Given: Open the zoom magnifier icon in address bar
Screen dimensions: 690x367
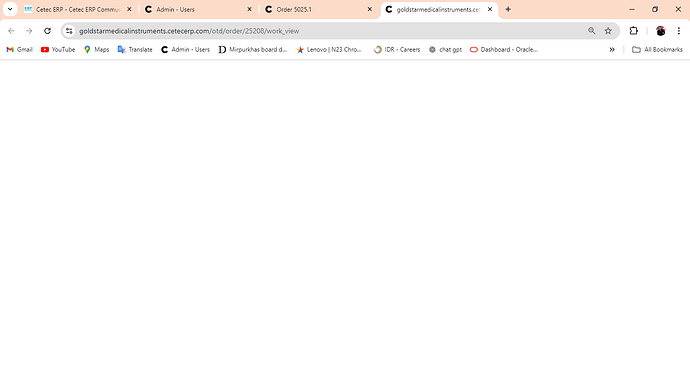Looking at the screenshot, I should pos(591,31).
